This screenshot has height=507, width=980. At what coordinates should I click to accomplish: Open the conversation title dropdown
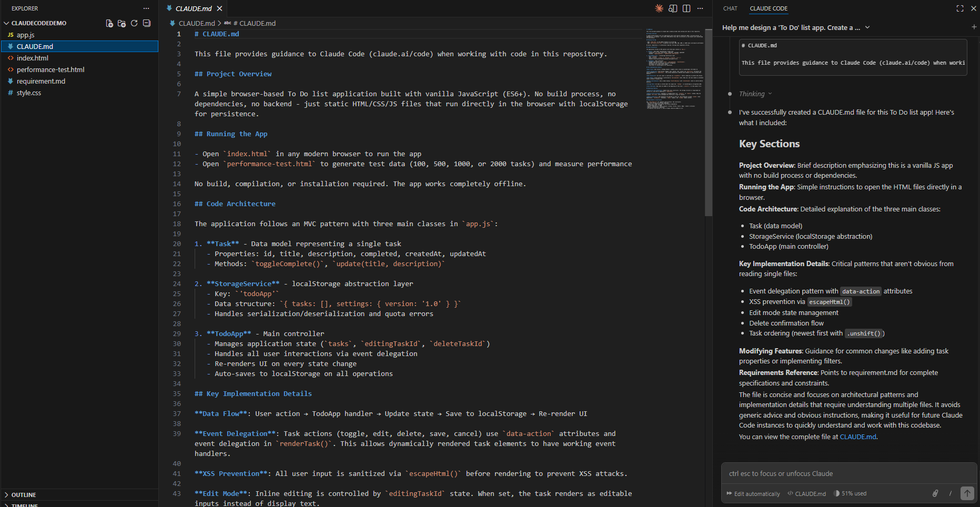[x=867, y=27]
